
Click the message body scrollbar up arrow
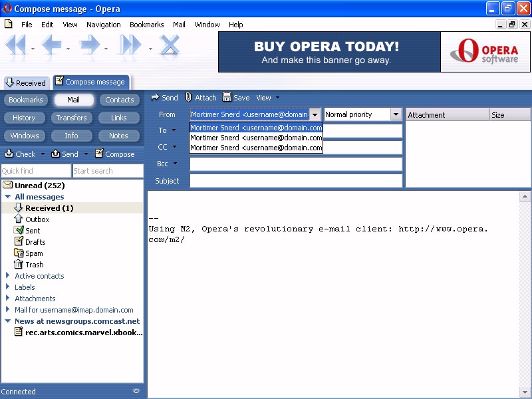525,196
